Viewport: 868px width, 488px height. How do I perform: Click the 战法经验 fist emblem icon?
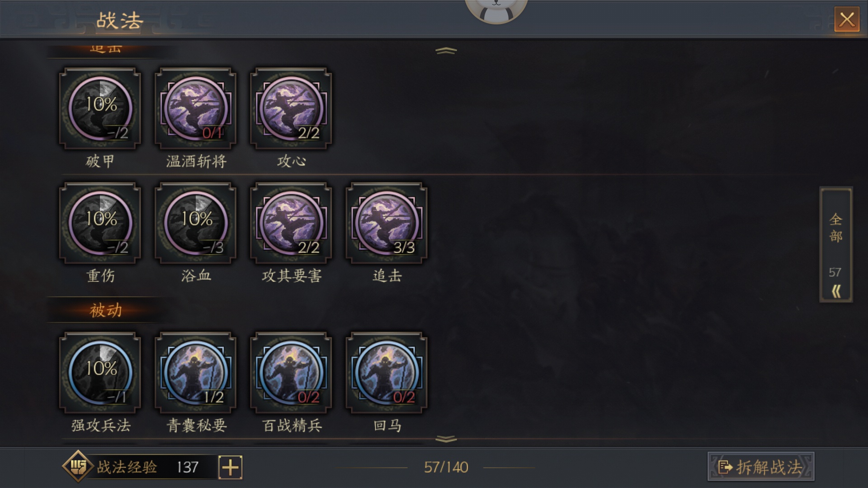78,466
